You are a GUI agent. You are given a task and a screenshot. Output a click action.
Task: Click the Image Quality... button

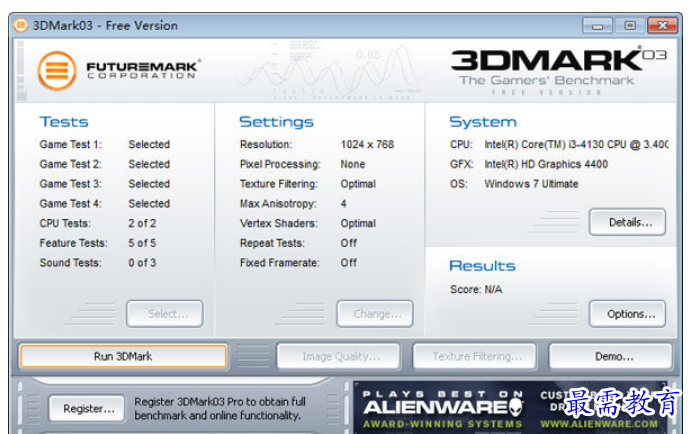(339, 356)
